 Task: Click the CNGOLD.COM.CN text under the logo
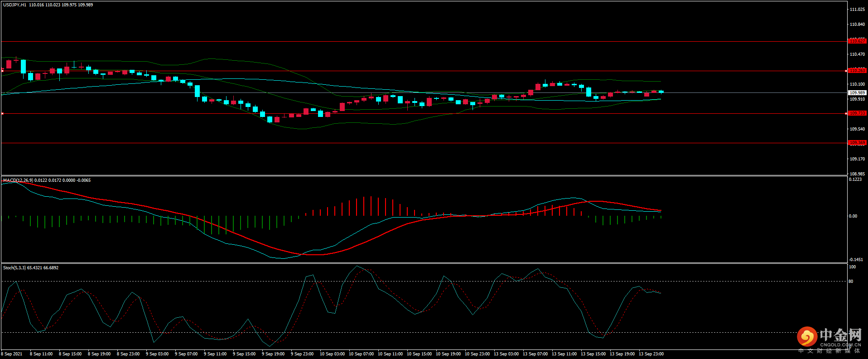(x=840, y=345)
